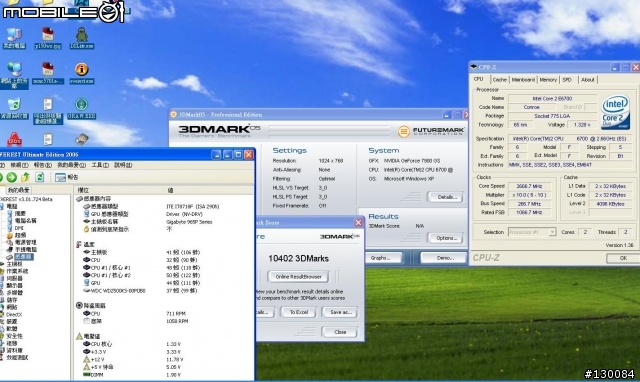
Task: Click the Demo... button in 3DMark05
Action: 444,258
